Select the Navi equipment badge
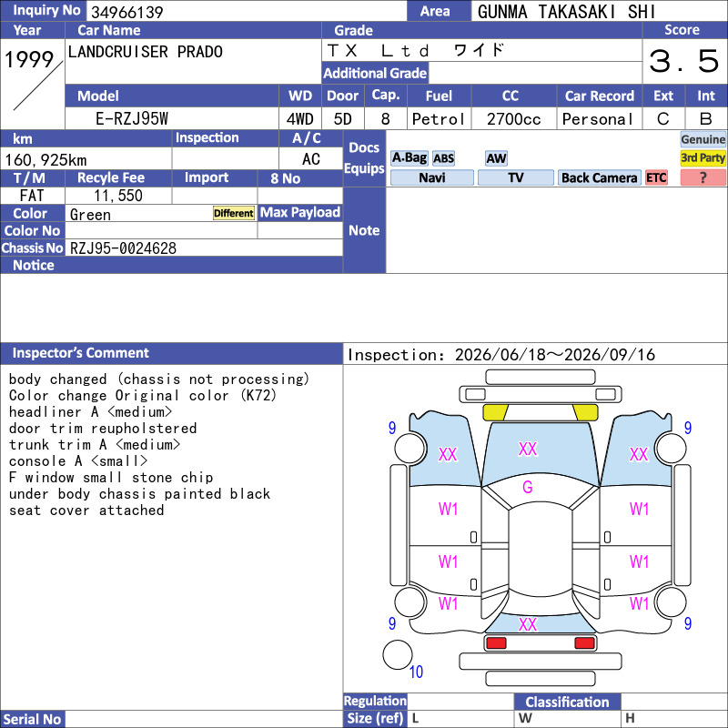Viewport: 728px width, 728px height. pos(431,177)
